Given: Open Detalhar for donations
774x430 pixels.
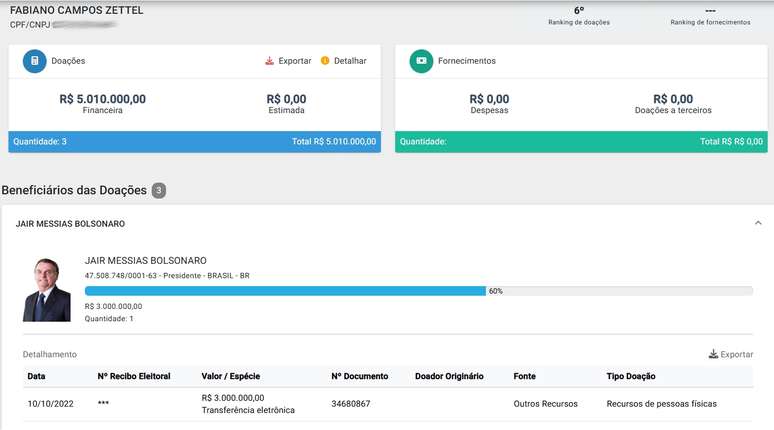Looking at the screenshot, I should (x=350, y=61).
